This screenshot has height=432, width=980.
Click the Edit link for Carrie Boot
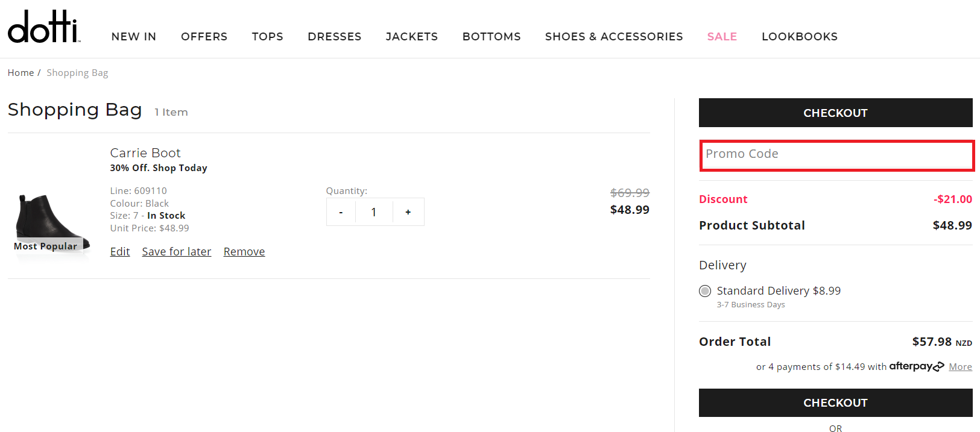[120, 252]
